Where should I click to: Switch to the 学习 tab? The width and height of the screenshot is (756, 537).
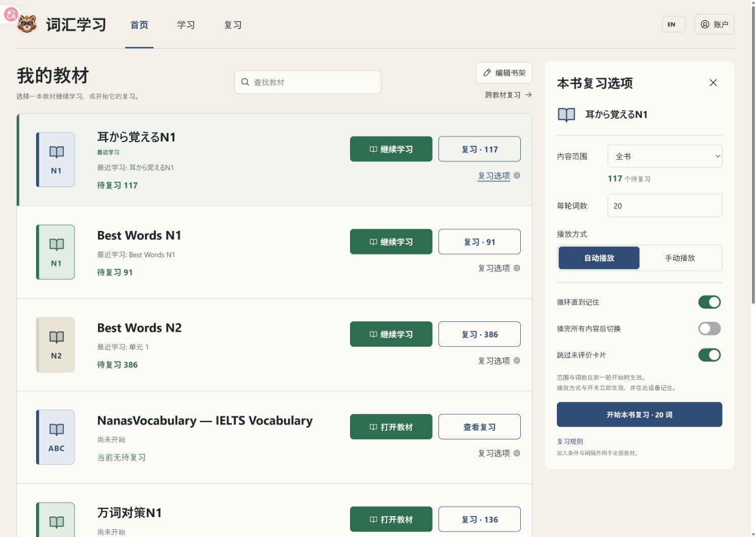pyautogui.click(x=186, y=25)
